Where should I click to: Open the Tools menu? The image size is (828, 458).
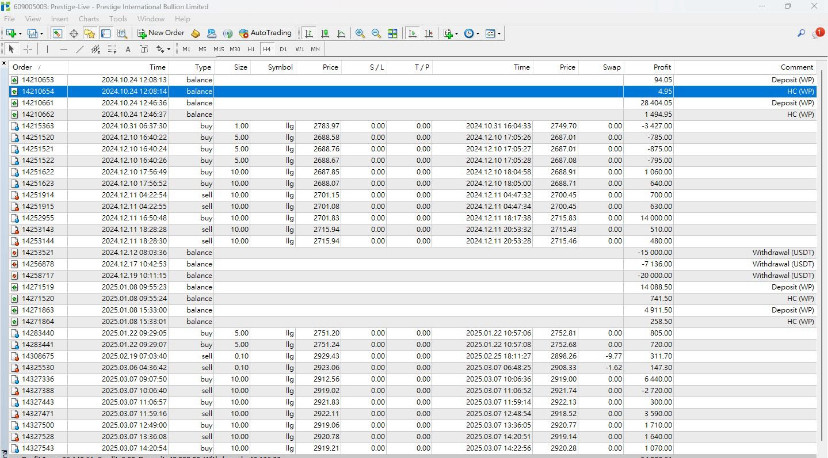tap(118, 18)
